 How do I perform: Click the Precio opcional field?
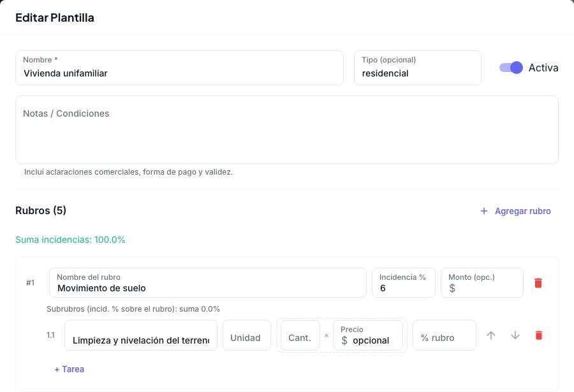coord(368,335)
